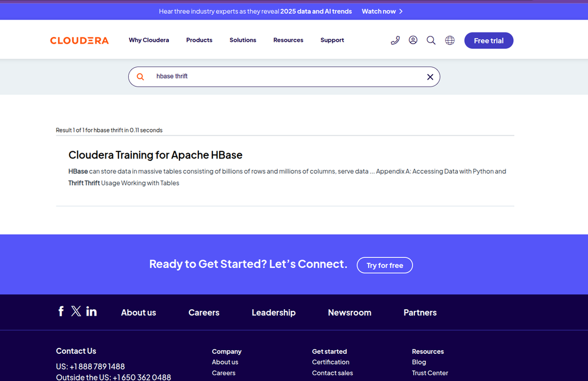Open Cloudera Training for Apache HBase result
The height and width of the screenshot is (381, 588).
155,155
